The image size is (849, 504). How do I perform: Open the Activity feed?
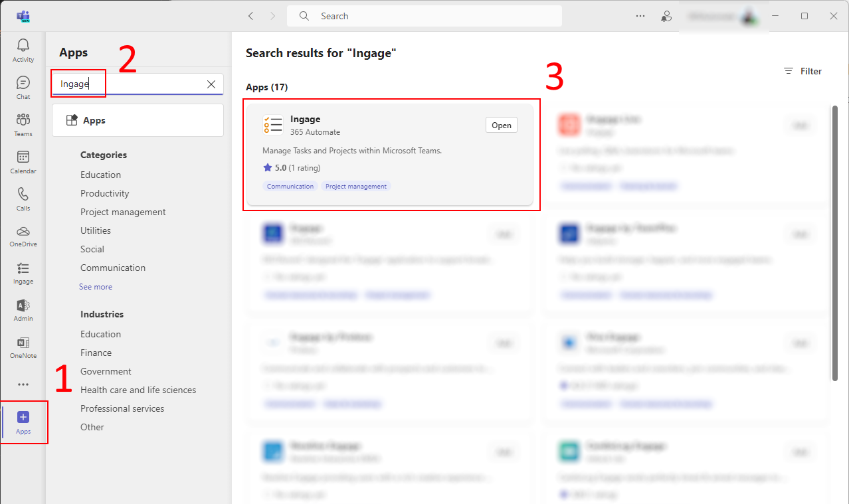(x=23, y=46)
